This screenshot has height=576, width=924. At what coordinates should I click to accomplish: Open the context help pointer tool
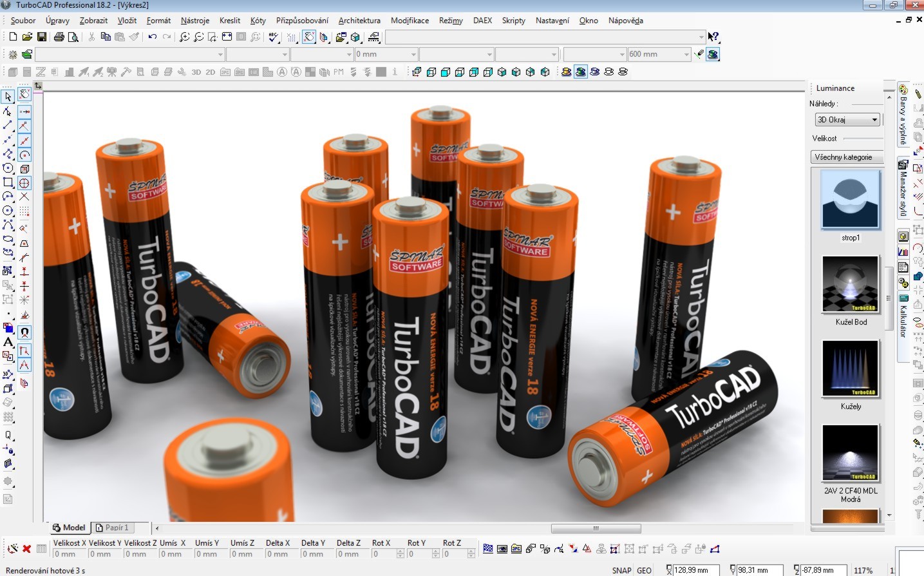pyautogui.click(x=713, y=37)
